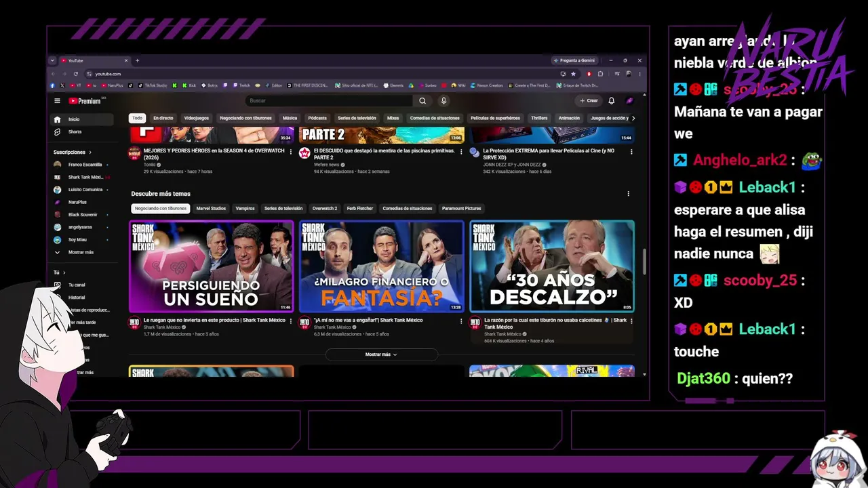Viewport: 868px width, 488px height.
Task: Expand the browser tab search dropdown
Action: [x=52, y=60]
